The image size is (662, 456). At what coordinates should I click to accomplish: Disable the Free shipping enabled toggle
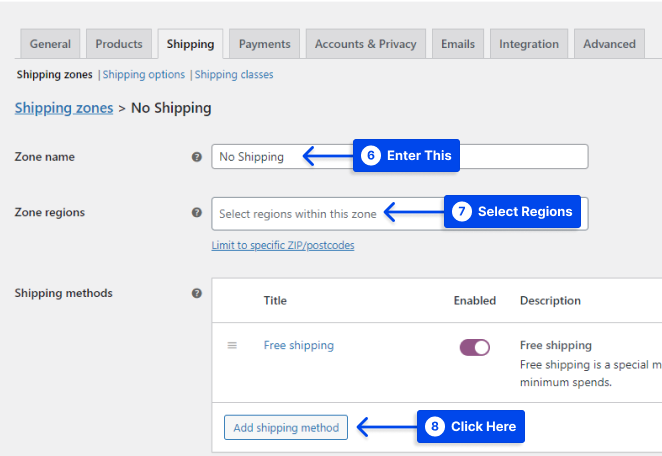pos(475,347)
